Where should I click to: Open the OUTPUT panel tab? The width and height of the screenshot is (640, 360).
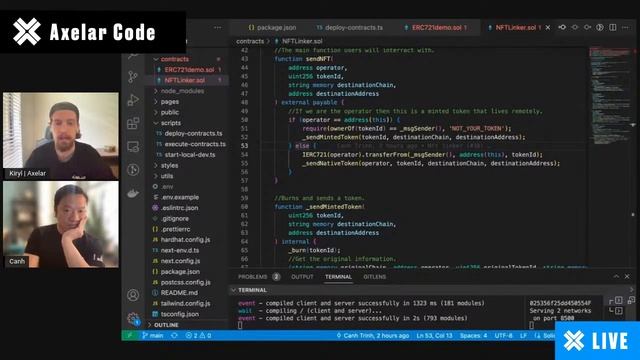click(x=302, y=277)
